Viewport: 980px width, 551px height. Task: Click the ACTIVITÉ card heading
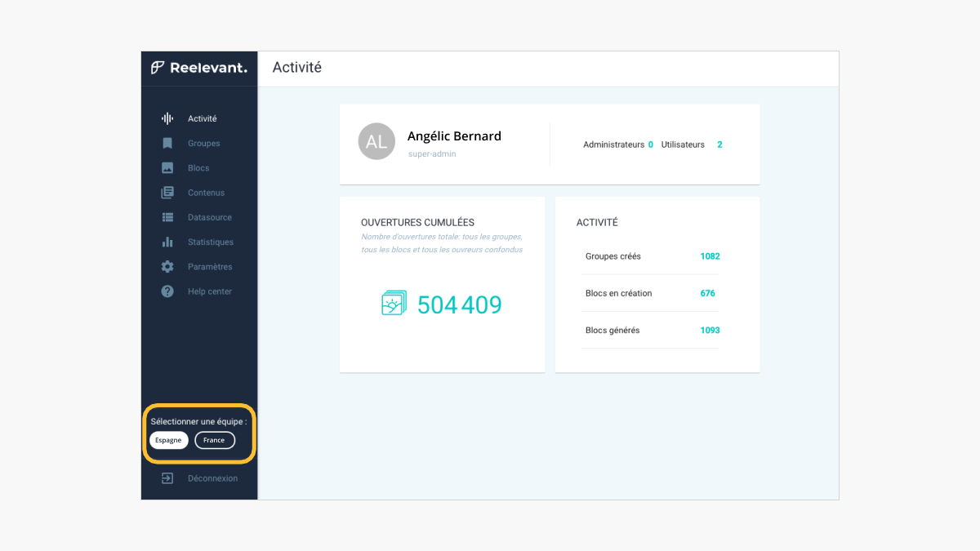597,222
